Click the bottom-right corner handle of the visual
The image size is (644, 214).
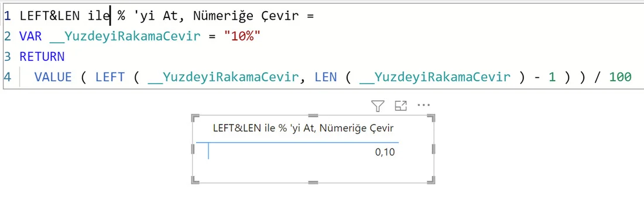coord(431,180)
